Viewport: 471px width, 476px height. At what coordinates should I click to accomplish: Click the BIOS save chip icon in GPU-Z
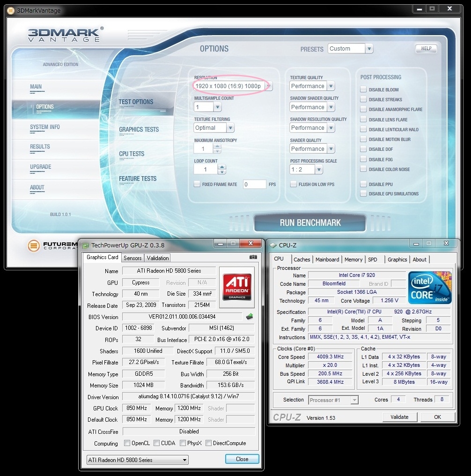tap(249, 317)
